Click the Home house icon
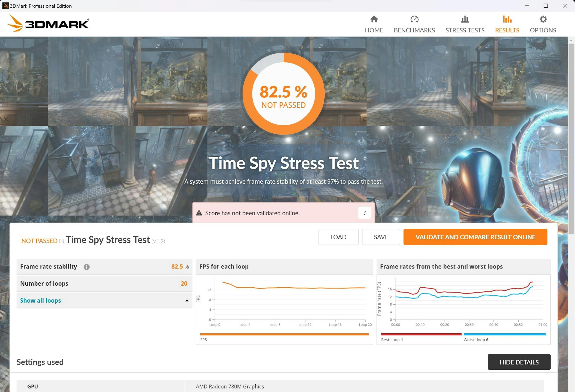Image resolution: width=575 pixels, height=392 pixels. (x=374, y=19)
